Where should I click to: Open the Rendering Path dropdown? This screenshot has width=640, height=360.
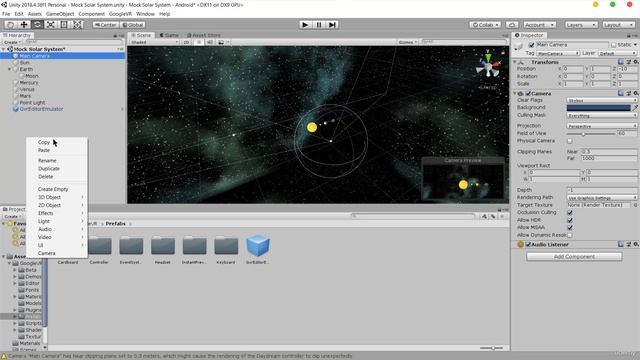coord(602,198)
